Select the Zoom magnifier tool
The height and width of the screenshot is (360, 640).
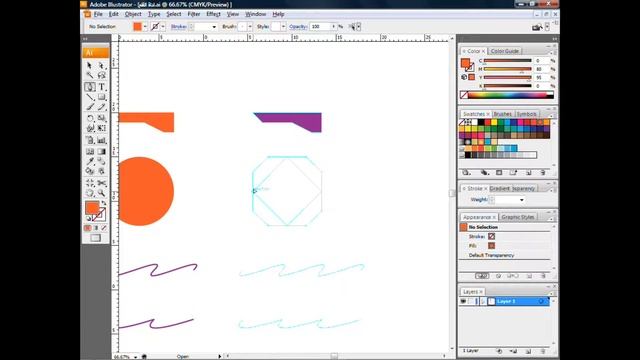tap(102, 193)
